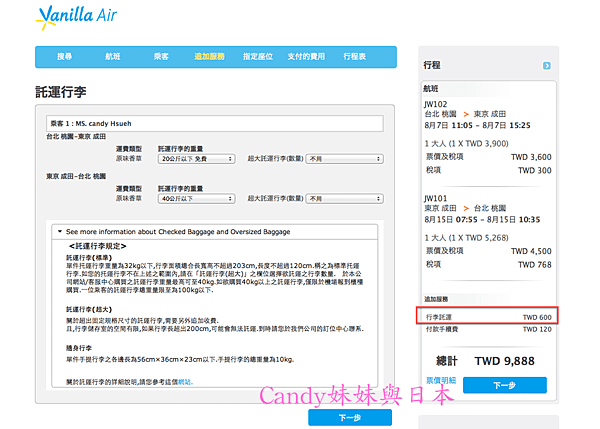Open the 網站 baggage details link
This screenshot has width=600, height=429.
point(185,382)
